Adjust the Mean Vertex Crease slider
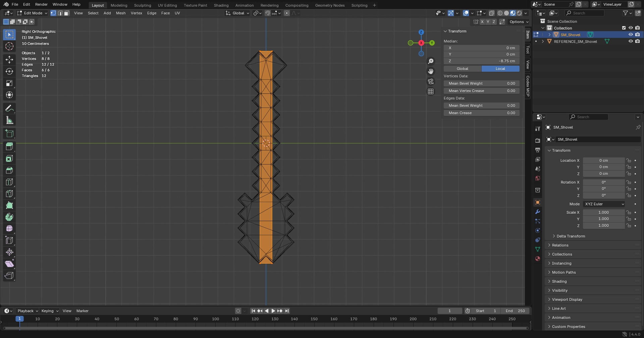 (482, 91)
